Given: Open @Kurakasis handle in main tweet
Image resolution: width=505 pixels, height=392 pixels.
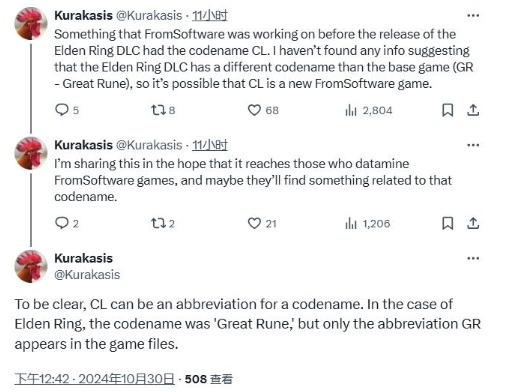Looking at the screenshot, I should click(87, 275).
